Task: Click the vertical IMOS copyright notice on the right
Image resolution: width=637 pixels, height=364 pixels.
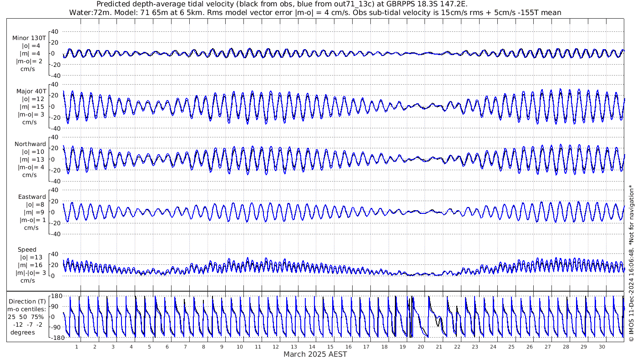Action: [x=631, y=263]
